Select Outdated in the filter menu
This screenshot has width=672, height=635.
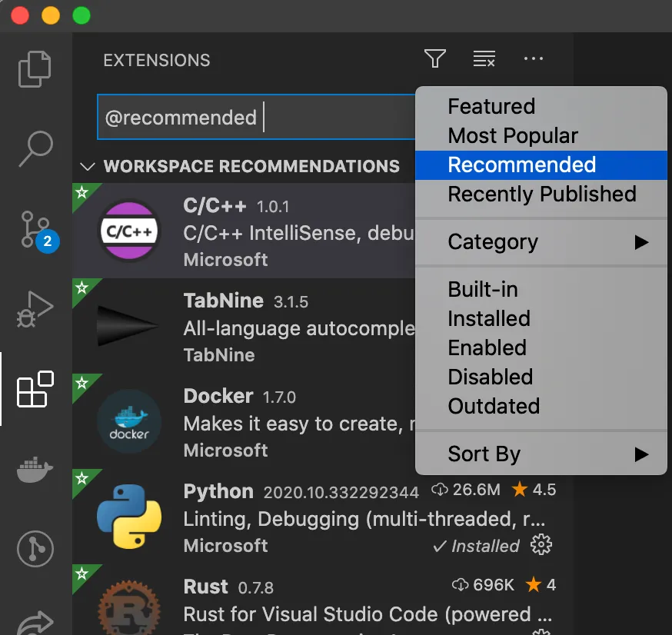click(494, 406)
